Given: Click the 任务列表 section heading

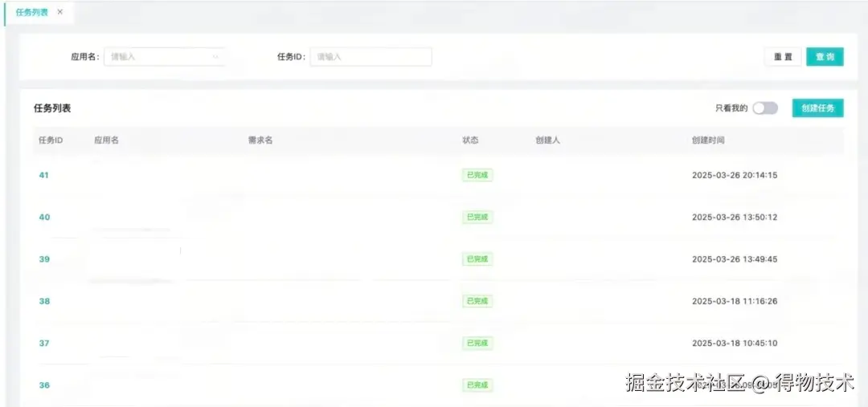Looking at the screenshot, I should (52, 108).
